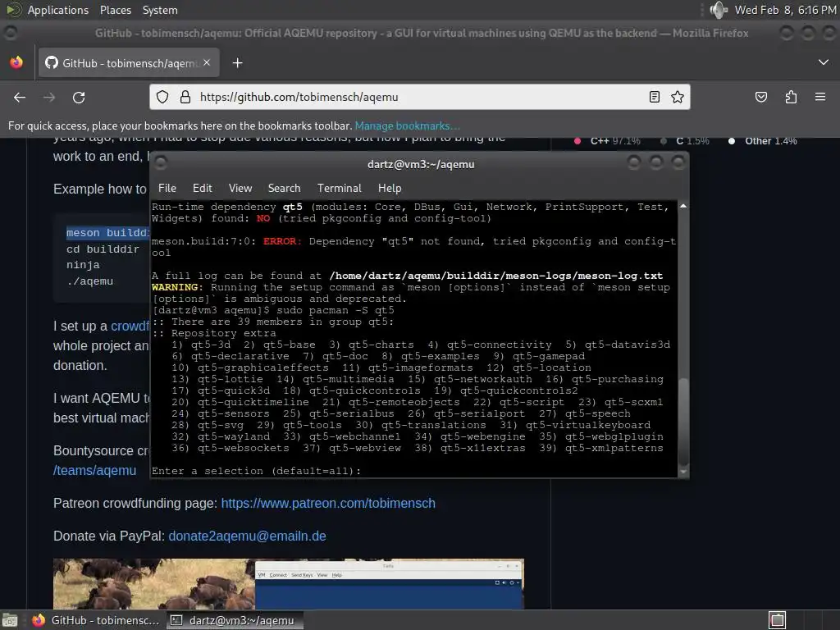Click the Firefox window menu icon

pos(10,33)
